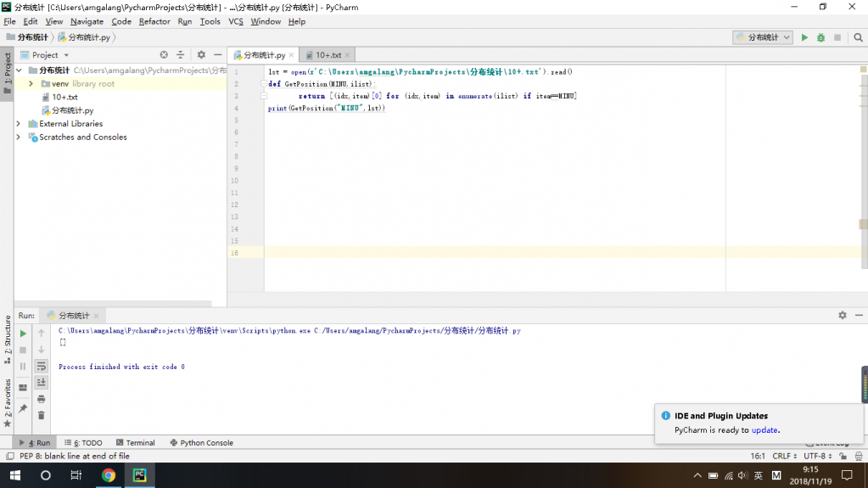The height and width of the screenshot is (488, 868).
Task: Open the 6: TODO tool window
Action: [83, 442]
